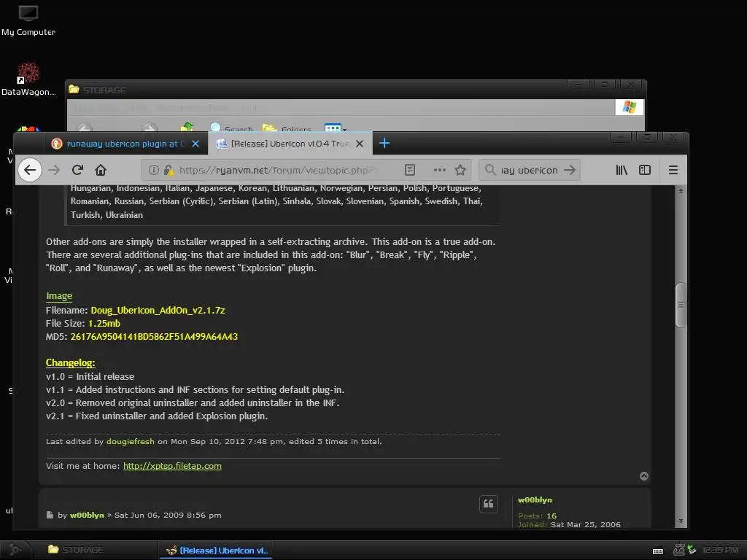Open page actions three-dots menu
Viewport: 747px width, 560px height.
pyautogui.click(x=440, y=170)
